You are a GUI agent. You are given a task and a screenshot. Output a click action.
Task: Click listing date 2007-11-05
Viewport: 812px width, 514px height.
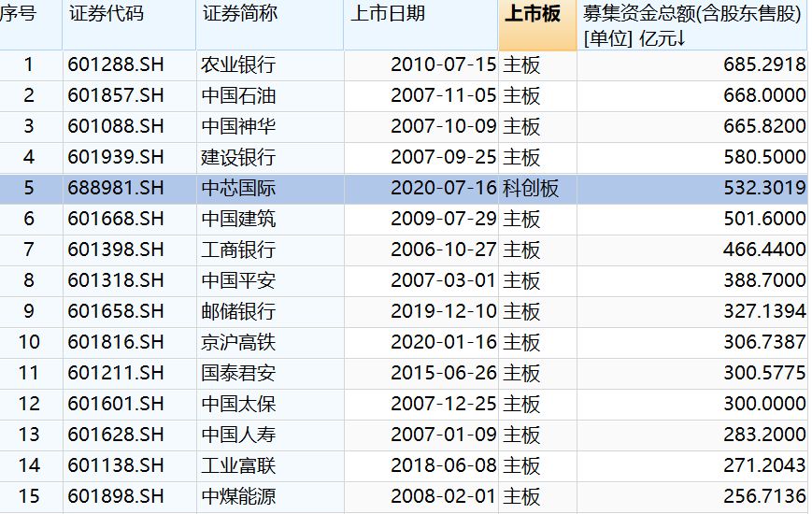[421, 96]
